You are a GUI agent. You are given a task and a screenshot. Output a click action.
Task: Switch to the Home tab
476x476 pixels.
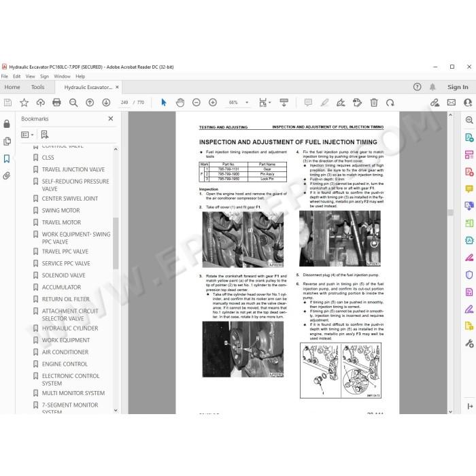12,87
